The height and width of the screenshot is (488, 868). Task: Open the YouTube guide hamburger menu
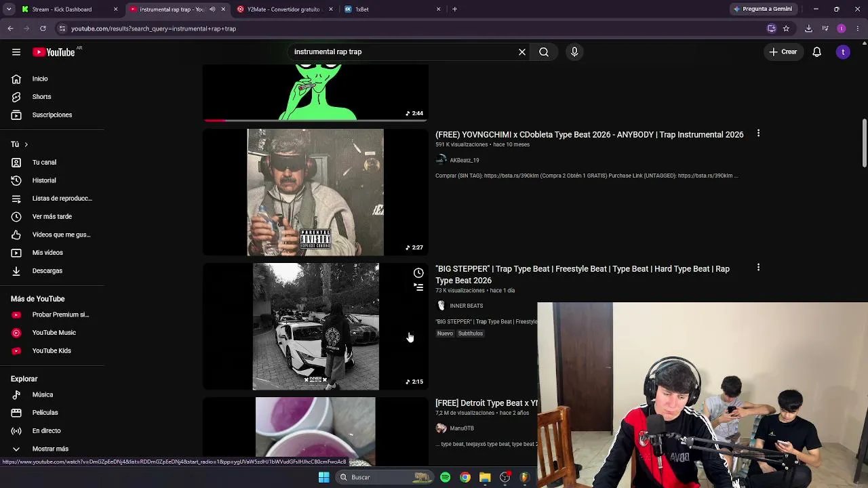[x=16, y=52]
